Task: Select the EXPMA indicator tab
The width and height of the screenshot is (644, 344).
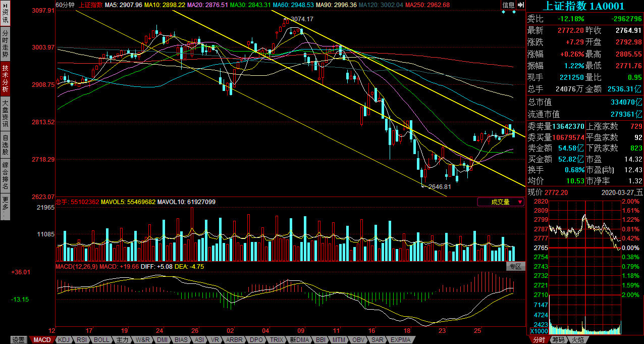Action: click(x=400, y=340)
